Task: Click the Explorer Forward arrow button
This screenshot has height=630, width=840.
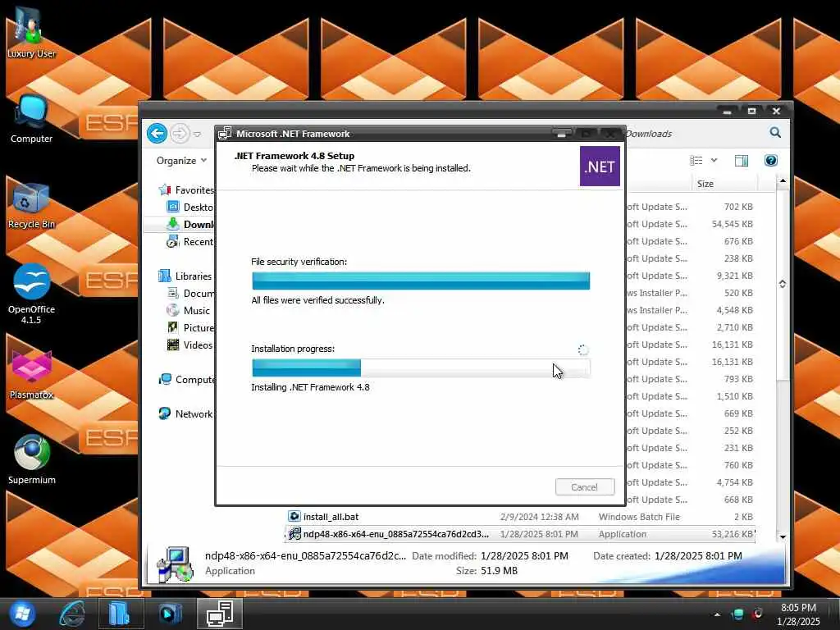Action: (180, 134)
